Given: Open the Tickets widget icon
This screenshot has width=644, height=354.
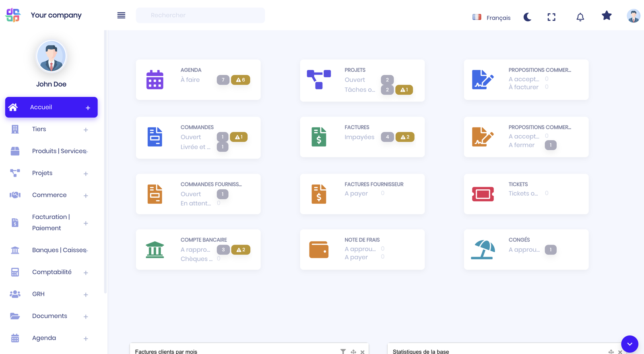Looking at the screenshot, I should pos(483,194).
